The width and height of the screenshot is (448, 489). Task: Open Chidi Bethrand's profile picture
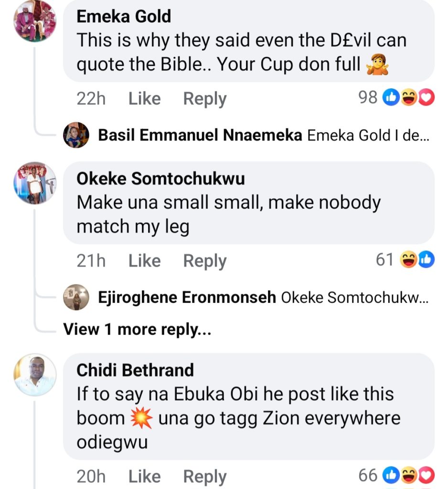tap(35, 375)
